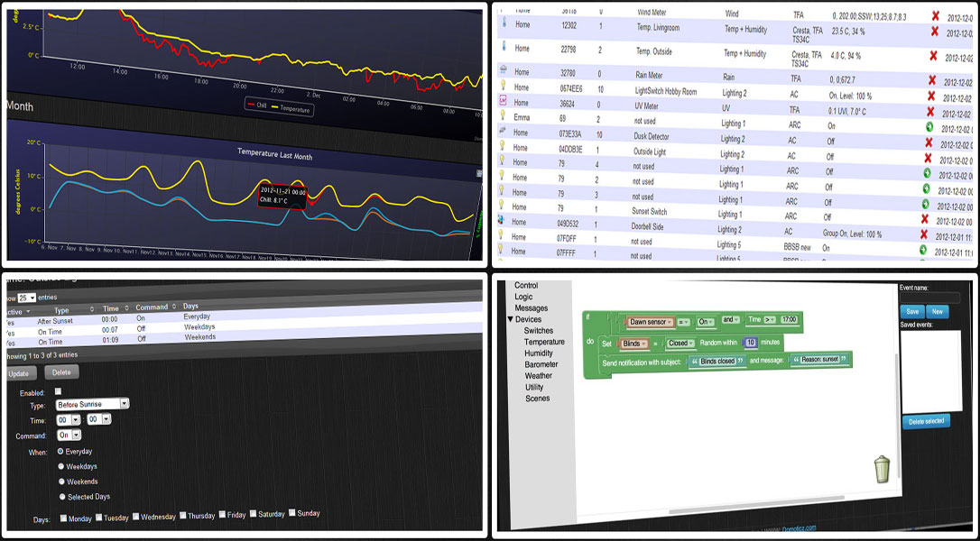This screenshot has width=980, height=541.
Task: Click the green arrow in Emma's row
Action: tap(930, 127)
